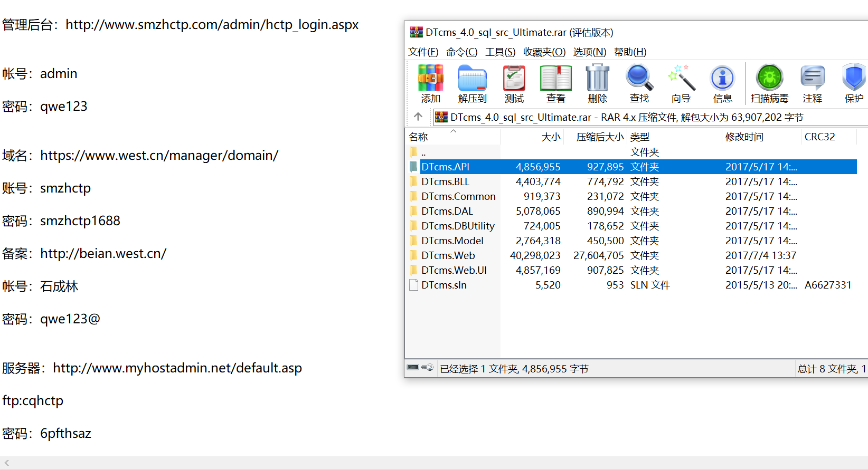Sort by 类型 column header
The image size is (868, 470).
tap(674, 137)
